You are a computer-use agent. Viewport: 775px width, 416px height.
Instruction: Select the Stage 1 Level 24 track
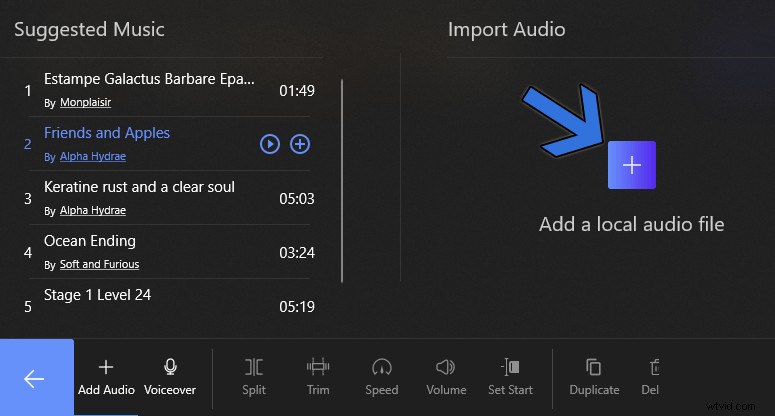(x=97, y=295)
